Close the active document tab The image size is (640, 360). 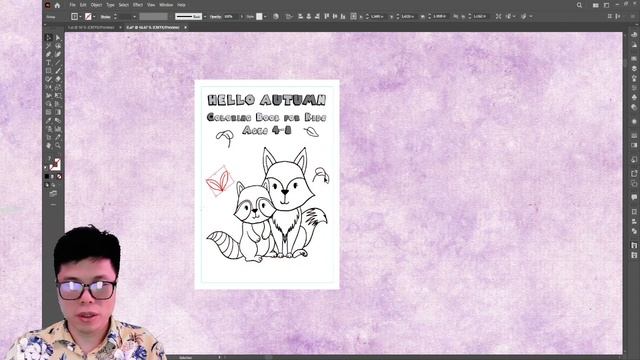tap(185, 27)
